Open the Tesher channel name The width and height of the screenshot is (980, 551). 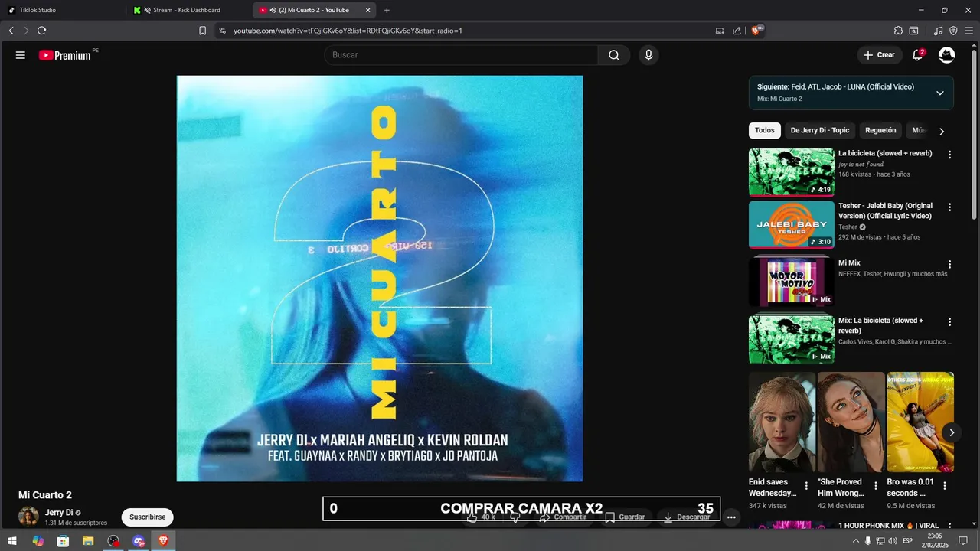pos(848,227)
